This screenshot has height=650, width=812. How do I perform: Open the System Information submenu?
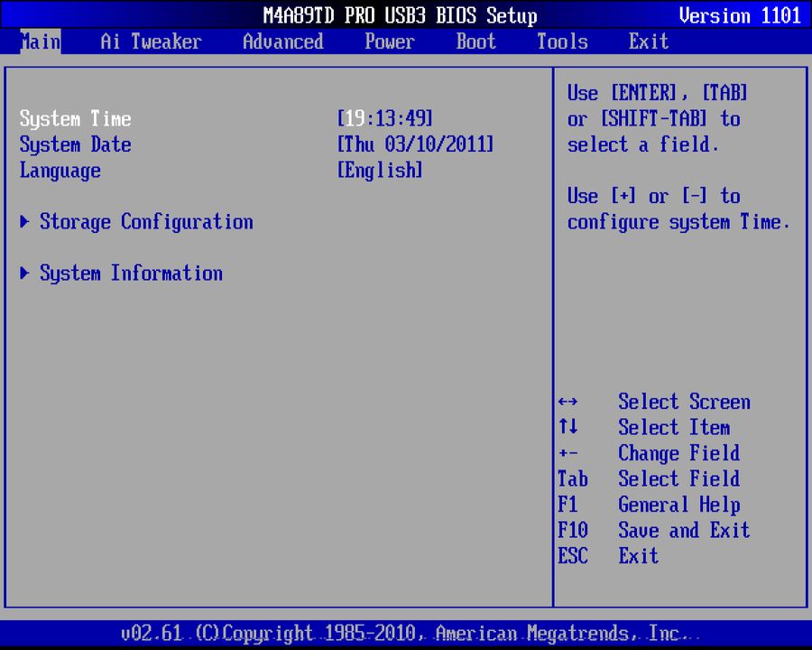[x=131, y=274]
